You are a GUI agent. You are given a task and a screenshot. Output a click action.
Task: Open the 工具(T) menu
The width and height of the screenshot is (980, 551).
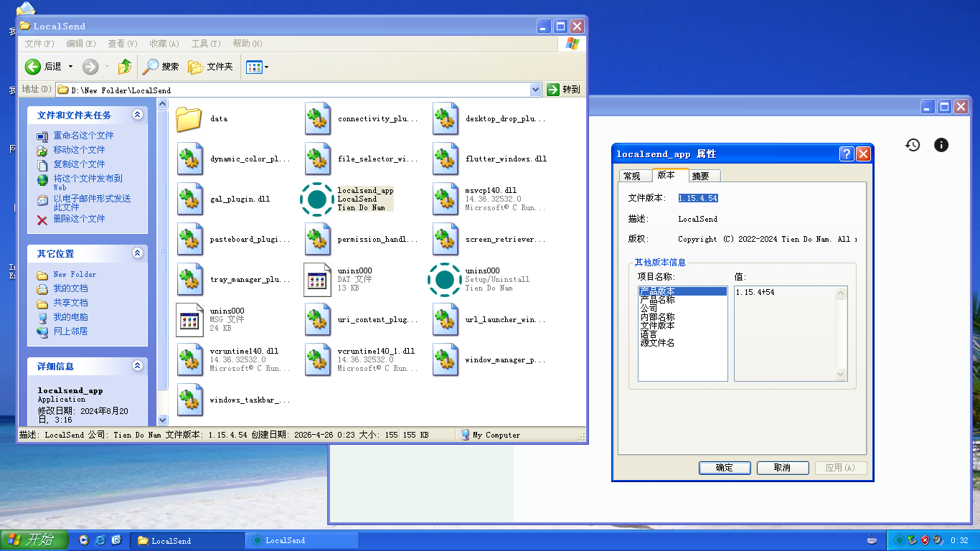click(205, 44)
